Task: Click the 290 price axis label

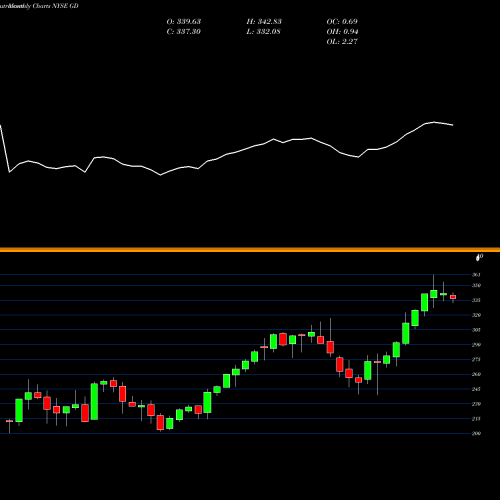Action: pyautogui.click(x=476, y=345)
